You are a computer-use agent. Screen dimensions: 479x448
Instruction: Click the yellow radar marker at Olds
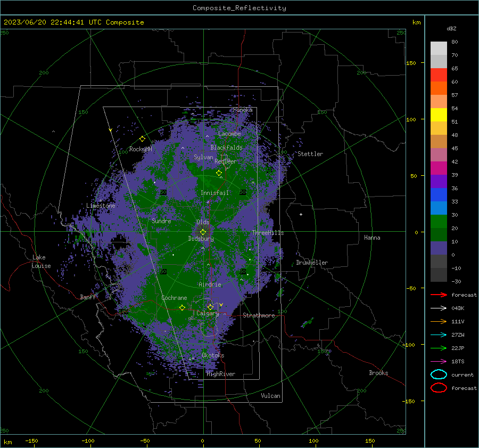[203, 232]
